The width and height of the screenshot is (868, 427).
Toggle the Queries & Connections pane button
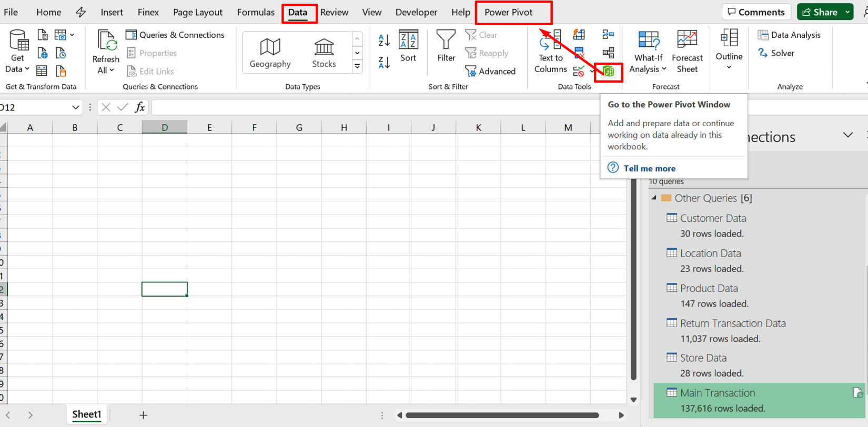pyautogui.click(x=175, y=35)
